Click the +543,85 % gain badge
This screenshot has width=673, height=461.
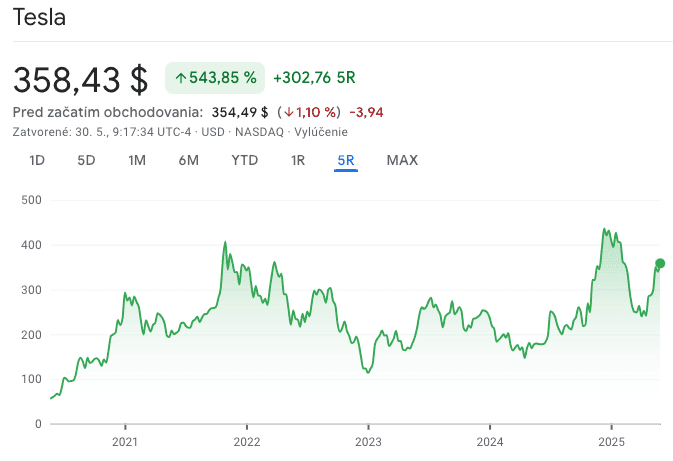coord(214,77)
